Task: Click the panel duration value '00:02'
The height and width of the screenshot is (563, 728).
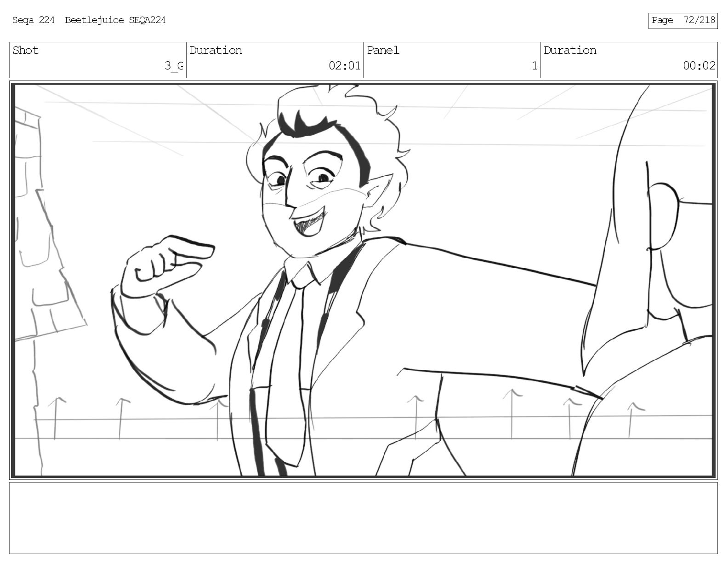Action: (699, 66)
